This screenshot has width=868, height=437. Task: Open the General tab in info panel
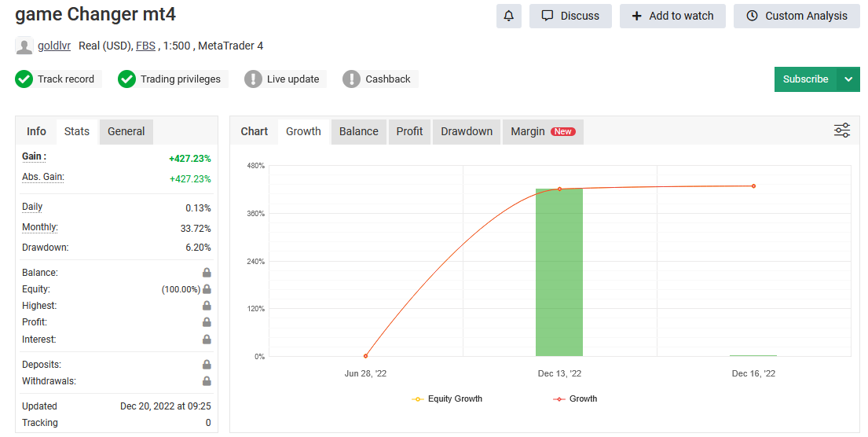[126, 131]
